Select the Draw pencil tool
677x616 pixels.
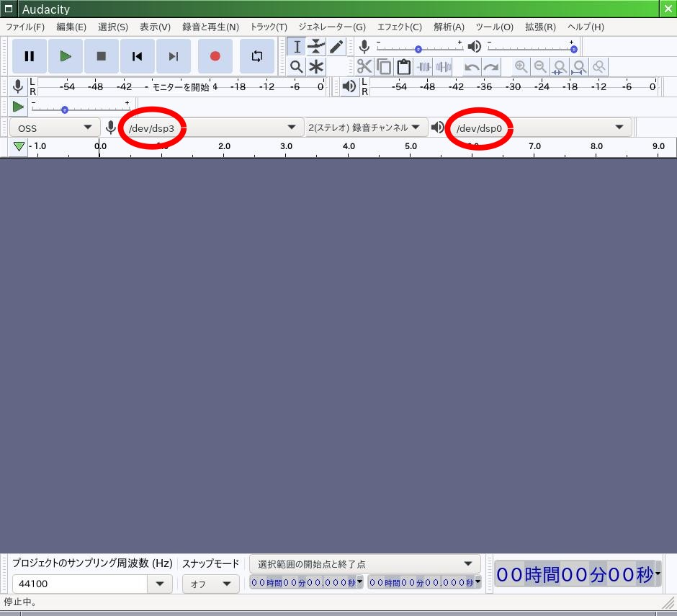336,47
